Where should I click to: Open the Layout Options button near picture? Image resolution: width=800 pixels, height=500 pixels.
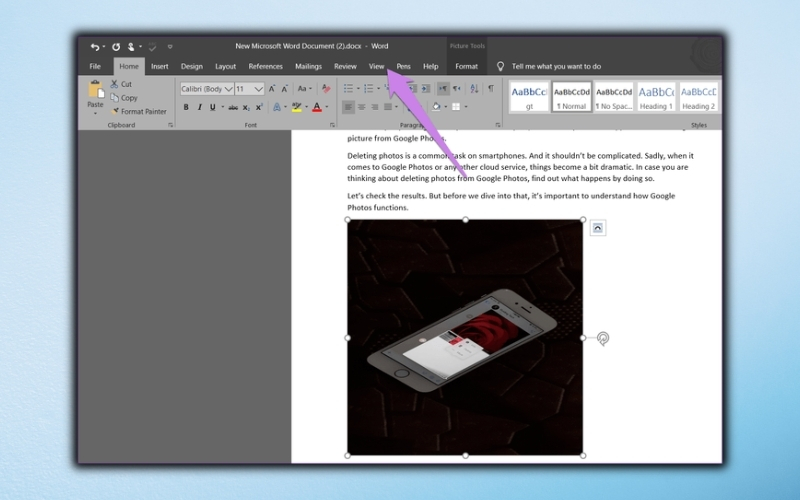(x=598, y=228)
